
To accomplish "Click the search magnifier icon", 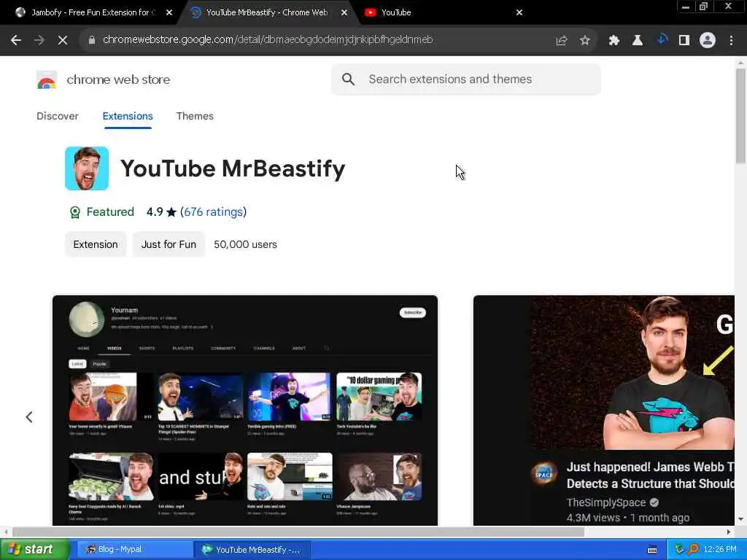I will click(x=348, y=79).
